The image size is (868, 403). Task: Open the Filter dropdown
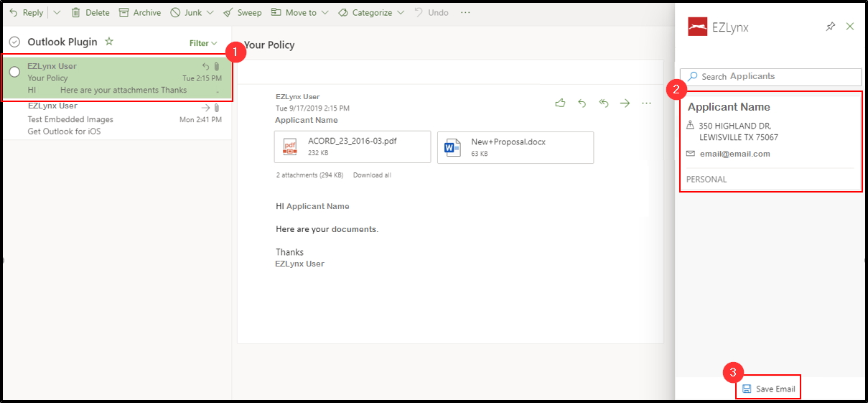203,43
